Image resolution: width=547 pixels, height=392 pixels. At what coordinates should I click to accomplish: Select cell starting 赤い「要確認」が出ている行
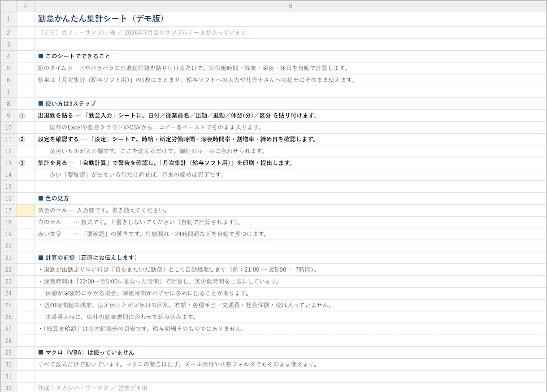(291, 175)
